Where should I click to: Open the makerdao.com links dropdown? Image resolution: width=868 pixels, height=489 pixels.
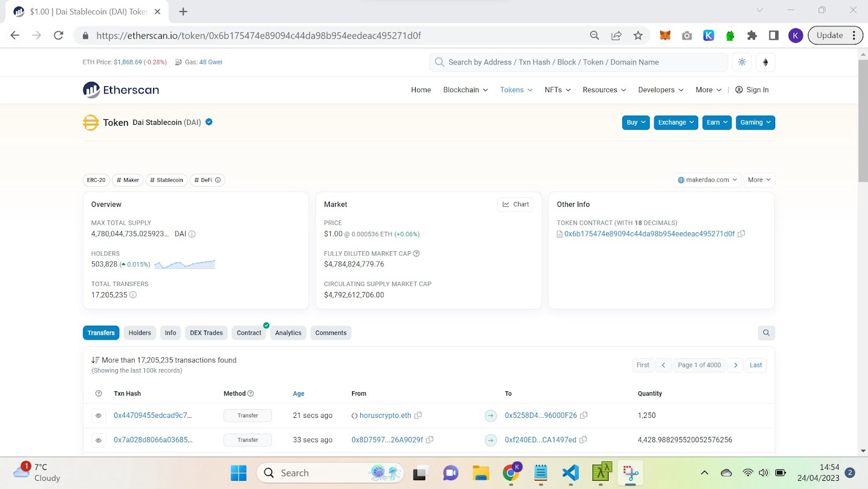coord(707,180)
